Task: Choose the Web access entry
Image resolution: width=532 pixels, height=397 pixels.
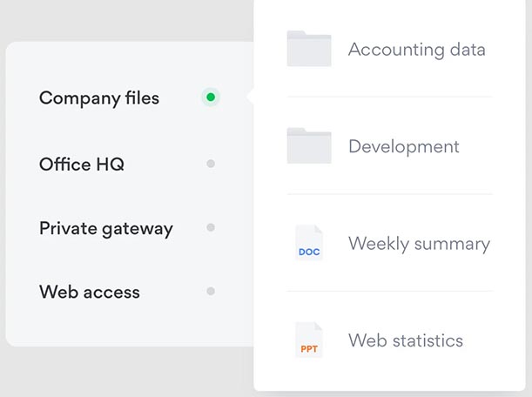Action: [90, 293]
